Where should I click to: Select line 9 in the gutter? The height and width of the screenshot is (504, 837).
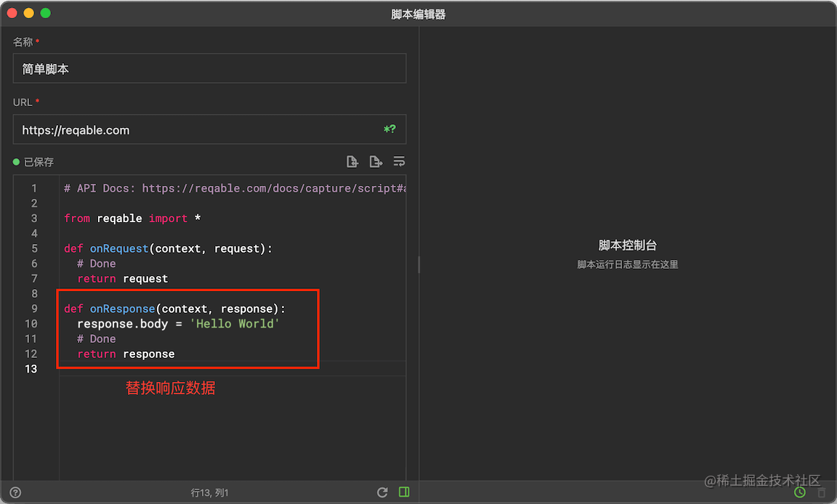point(33,308)
